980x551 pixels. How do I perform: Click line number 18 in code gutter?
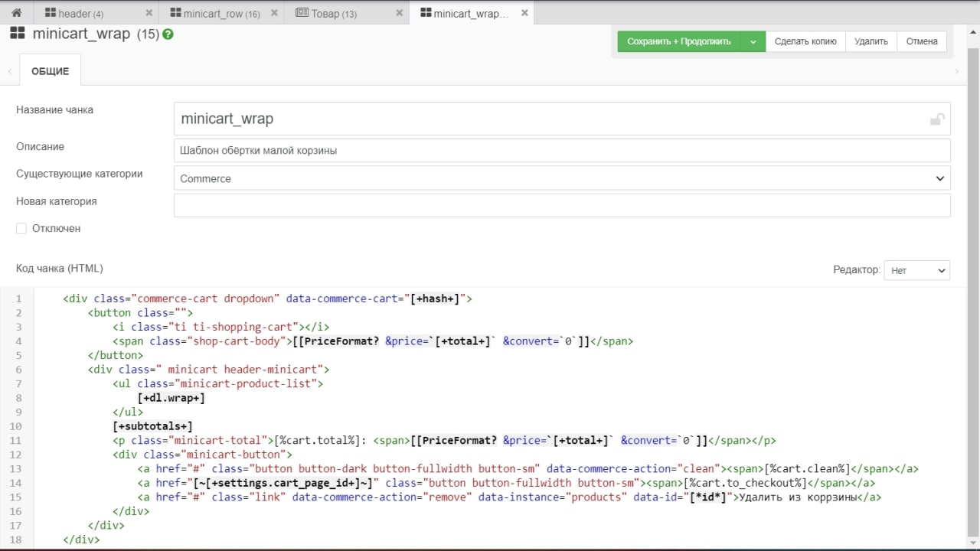[18, 540]
